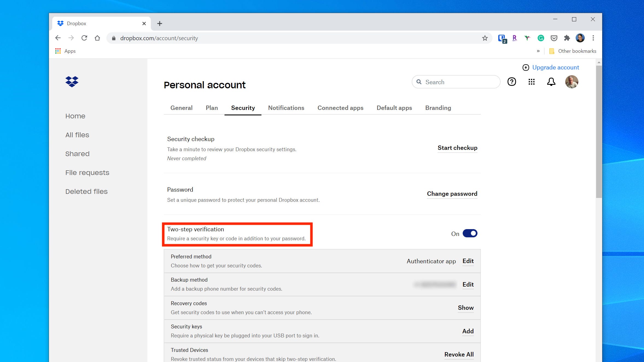Go to Home in the sidebar
The image size is (644, 362).
click(75, 116)
